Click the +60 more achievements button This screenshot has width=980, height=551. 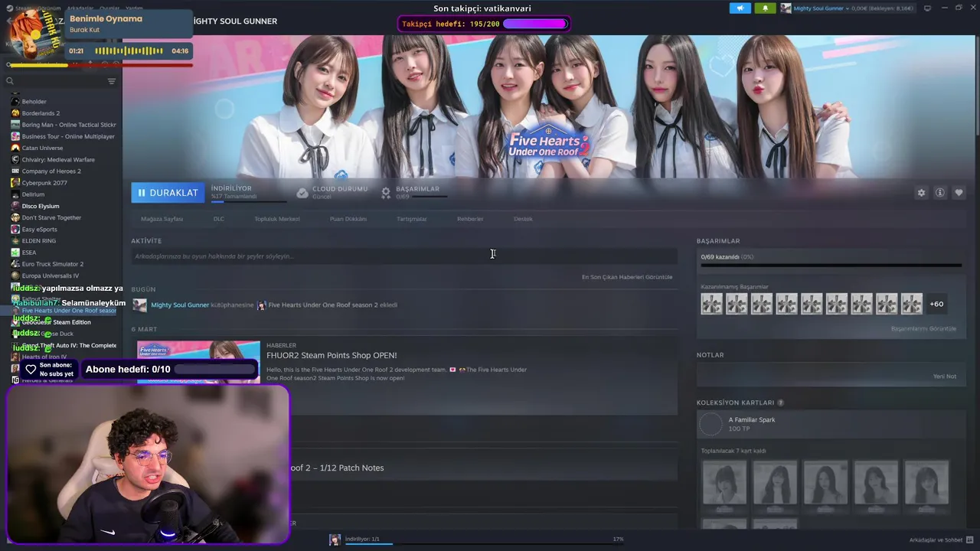point(936,304)
